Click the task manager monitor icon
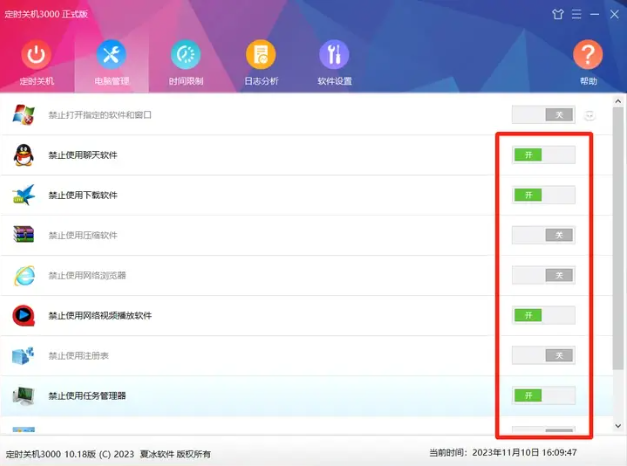627x466 pixels. click(24, 396)
